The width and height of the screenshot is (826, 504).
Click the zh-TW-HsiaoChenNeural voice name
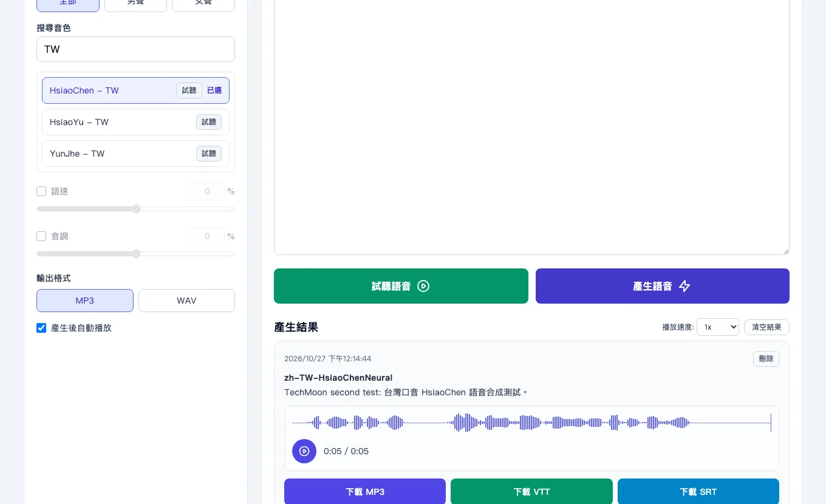pos(338,378)
